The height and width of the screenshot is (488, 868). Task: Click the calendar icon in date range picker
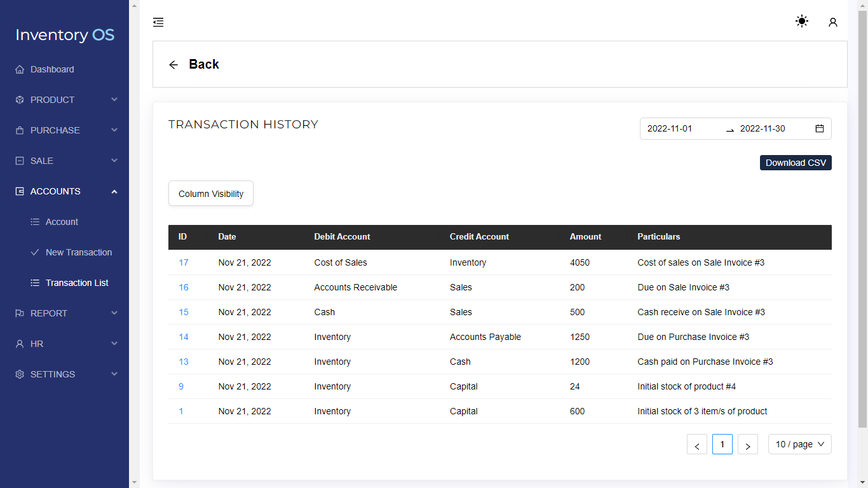[x=819, y=128]
